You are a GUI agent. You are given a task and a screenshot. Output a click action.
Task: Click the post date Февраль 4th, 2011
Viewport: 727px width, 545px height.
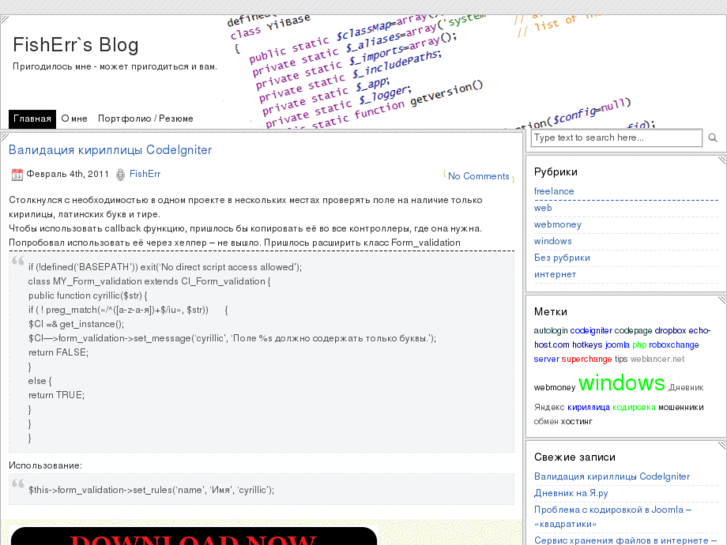(x=68, y=174)
